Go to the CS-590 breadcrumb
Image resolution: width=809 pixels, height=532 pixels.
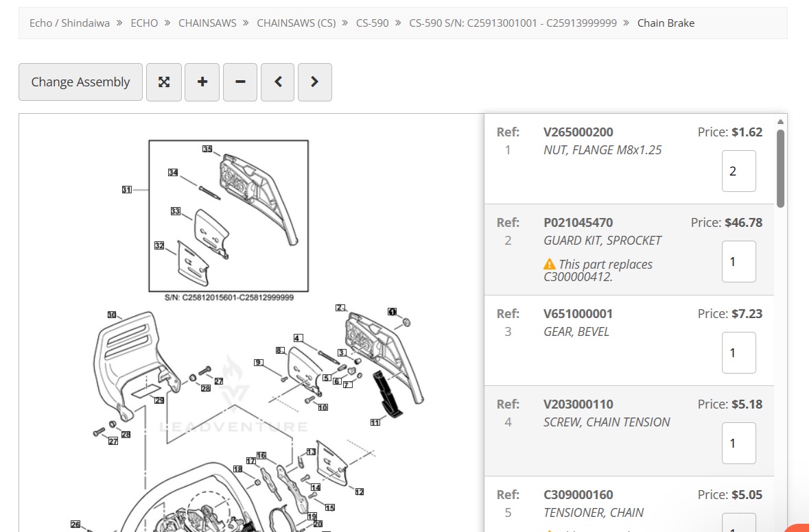click(372, 23)
